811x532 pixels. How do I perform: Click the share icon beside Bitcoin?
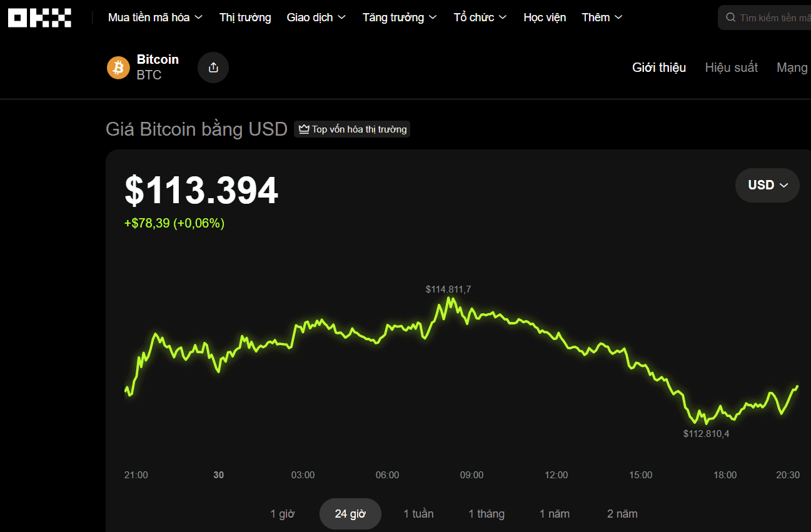click(213, 68)
